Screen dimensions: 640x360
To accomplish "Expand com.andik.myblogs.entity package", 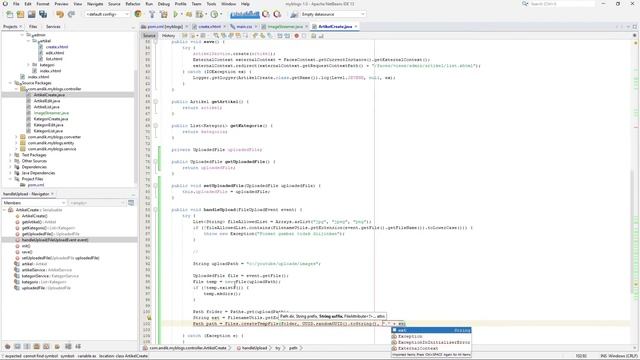I will pos(16,143).
